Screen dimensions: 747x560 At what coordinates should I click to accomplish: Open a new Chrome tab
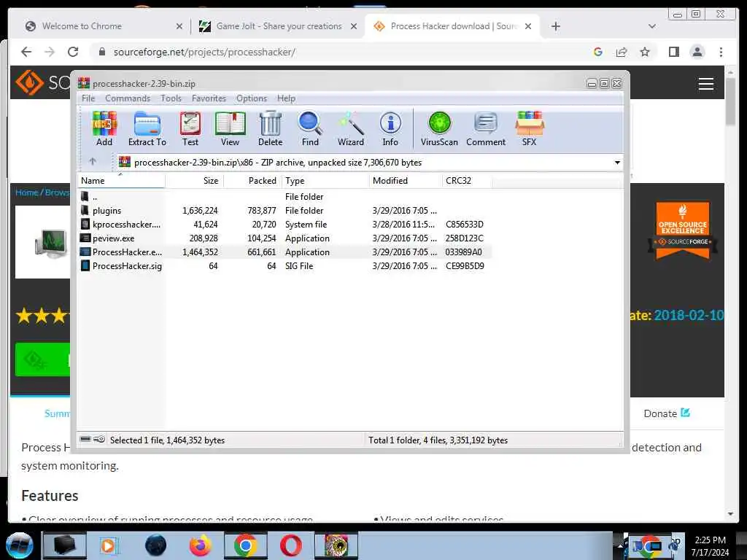tap(555, 26)
